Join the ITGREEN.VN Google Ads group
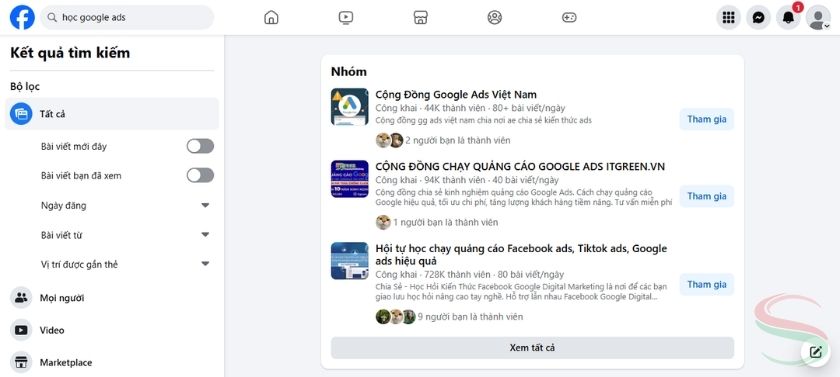This screenshot has height=377, width=840. pos(707,197)
